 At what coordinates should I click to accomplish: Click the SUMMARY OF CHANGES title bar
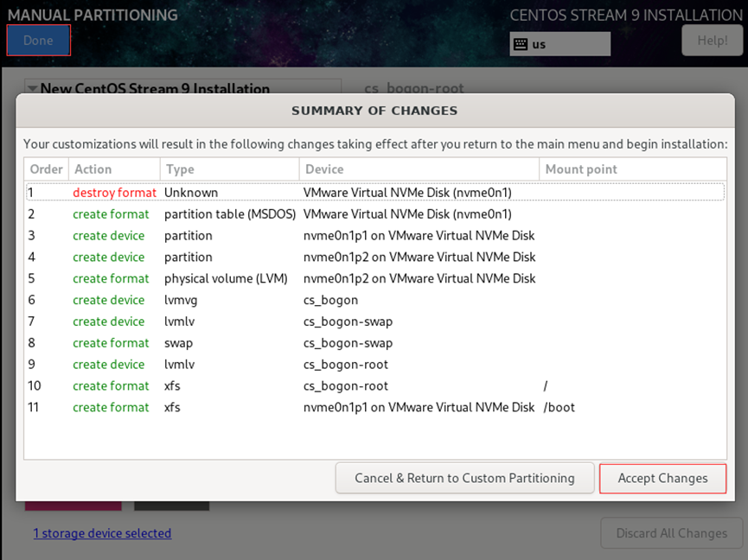pos(375,111)
